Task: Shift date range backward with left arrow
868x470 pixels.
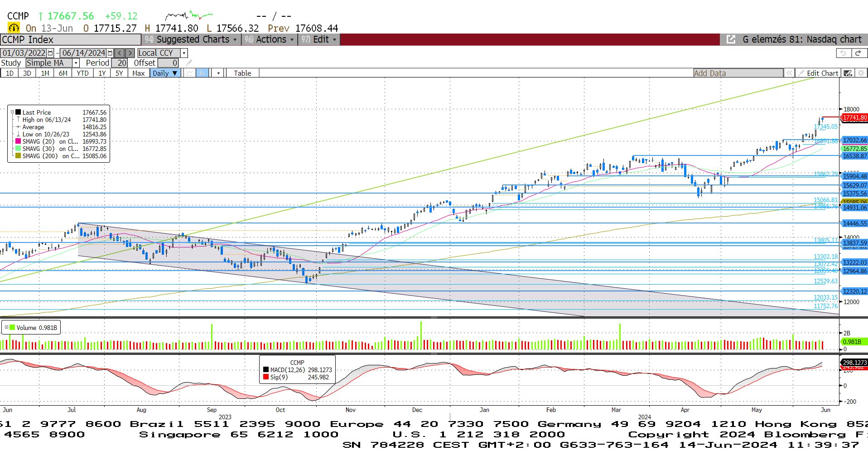Action: [119, 53]
